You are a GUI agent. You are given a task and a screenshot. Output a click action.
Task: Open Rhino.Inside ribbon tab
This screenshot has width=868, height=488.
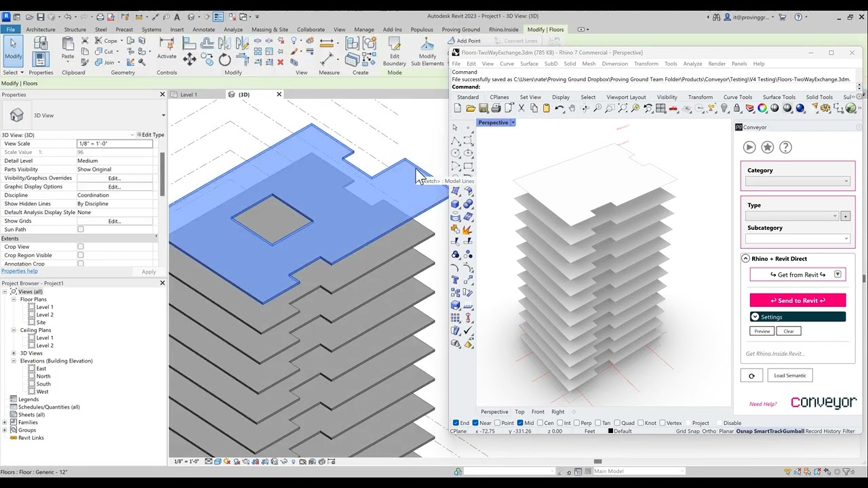pyautogui.click(x=504, y=30)
